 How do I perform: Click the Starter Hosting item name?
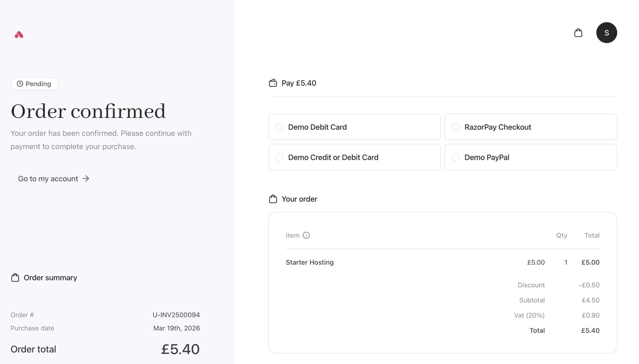pos(310,262)
